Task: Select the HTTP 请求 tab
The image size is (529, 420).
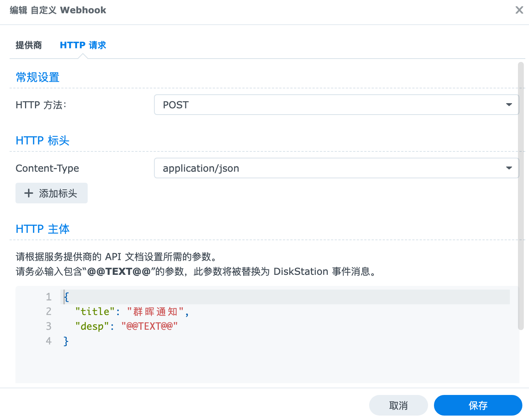Action: pyautogui.click(x=83, y=45)
